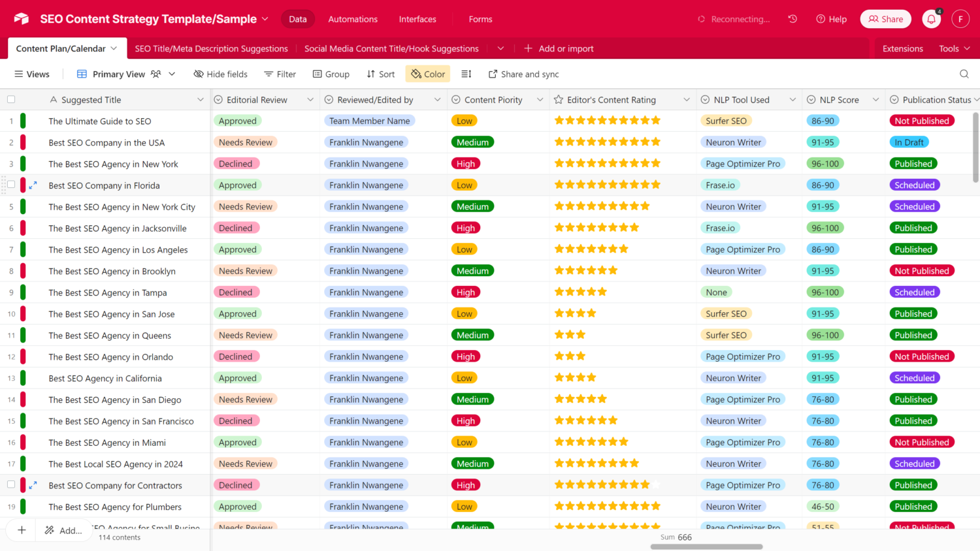Open the Automations tab

353,19
